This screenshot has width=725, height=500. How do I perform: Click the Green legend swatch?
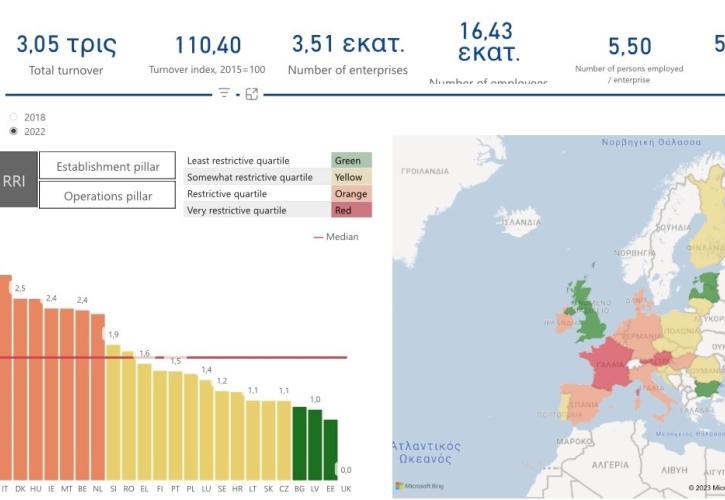tap(351, 160)
